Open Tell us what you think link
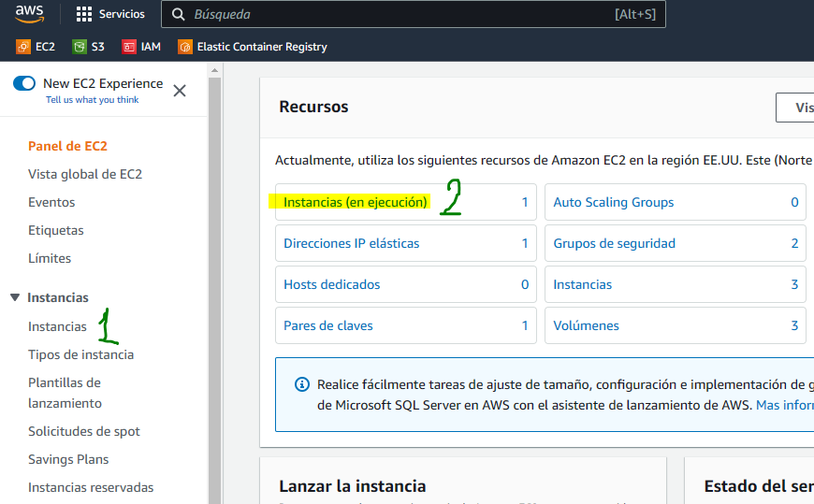 pos(93,100)
